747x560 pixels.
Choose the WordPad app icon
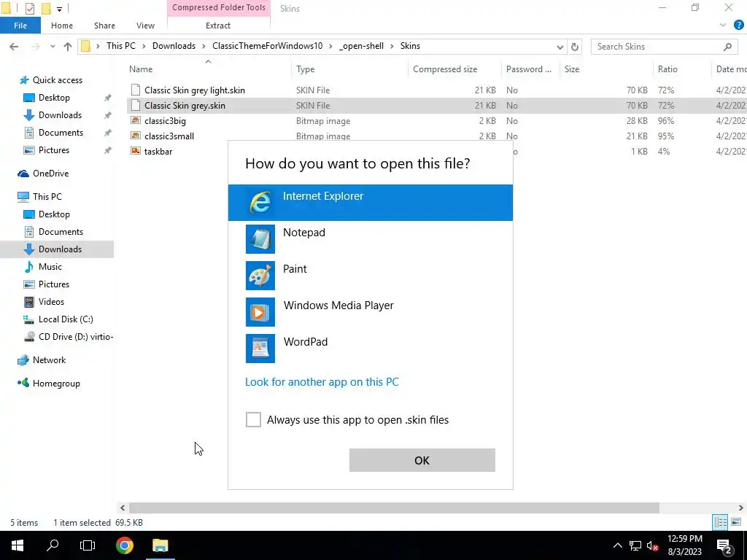point(260,348)
